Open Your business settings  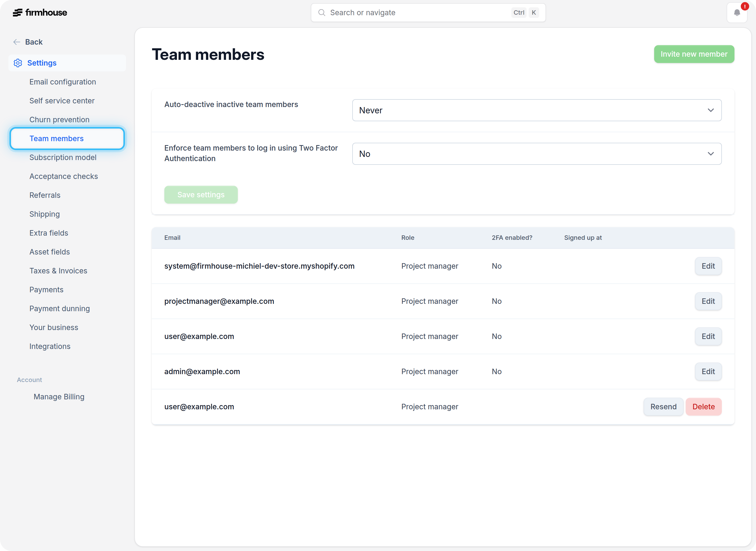coord(54,327)
